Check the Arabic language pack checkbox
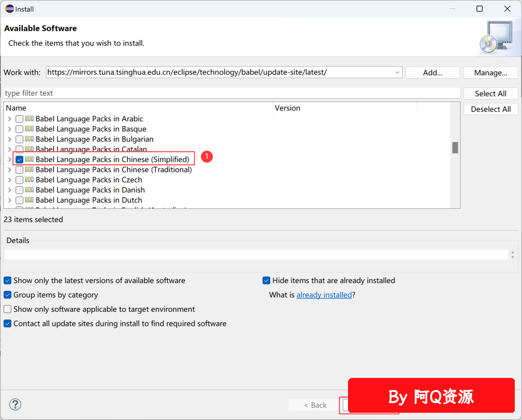522x420 pixels. (19, 119)
